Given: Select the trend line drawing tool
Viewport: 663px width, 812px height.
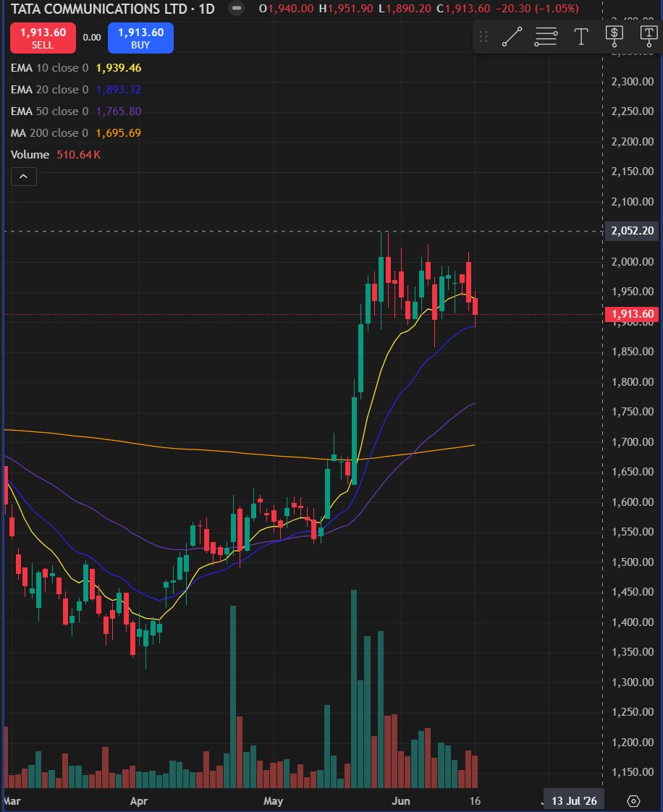Looking at the screenshot, I should 512,37.
